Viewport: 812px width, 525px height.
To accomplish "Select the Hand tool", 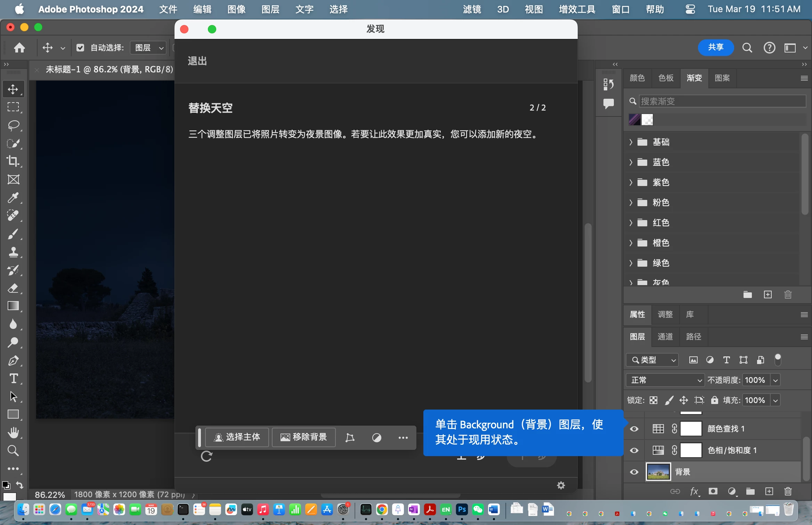I will (13, 433).
